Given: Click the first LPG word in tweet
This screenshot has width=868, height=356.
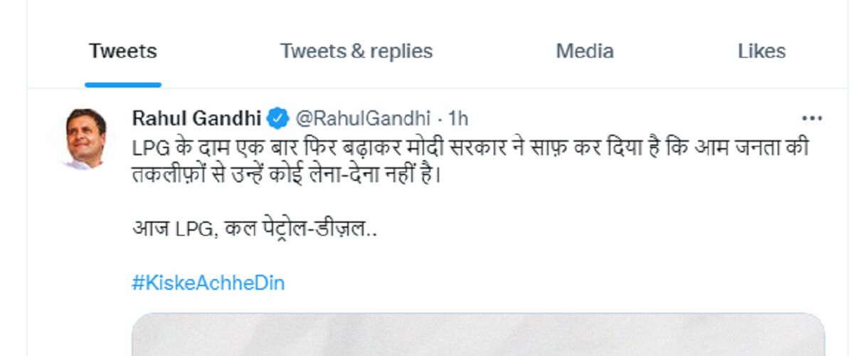Looking at the screenshot, I should 147,147.
